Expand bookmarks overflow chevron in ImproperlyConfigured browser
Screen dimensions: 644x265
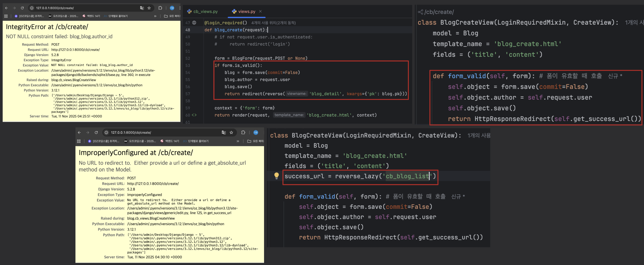point(238,141)
